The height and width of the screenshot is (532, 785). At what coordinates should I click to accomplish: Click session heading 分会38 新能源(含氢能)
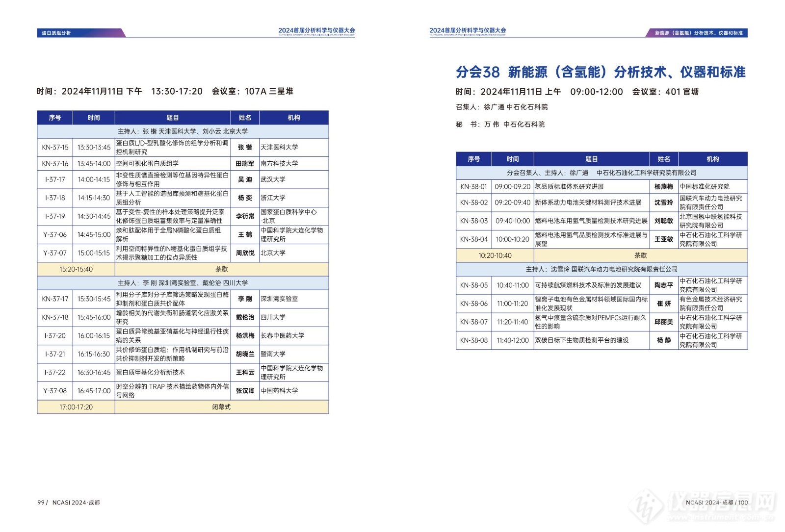(x=601, y=72)
